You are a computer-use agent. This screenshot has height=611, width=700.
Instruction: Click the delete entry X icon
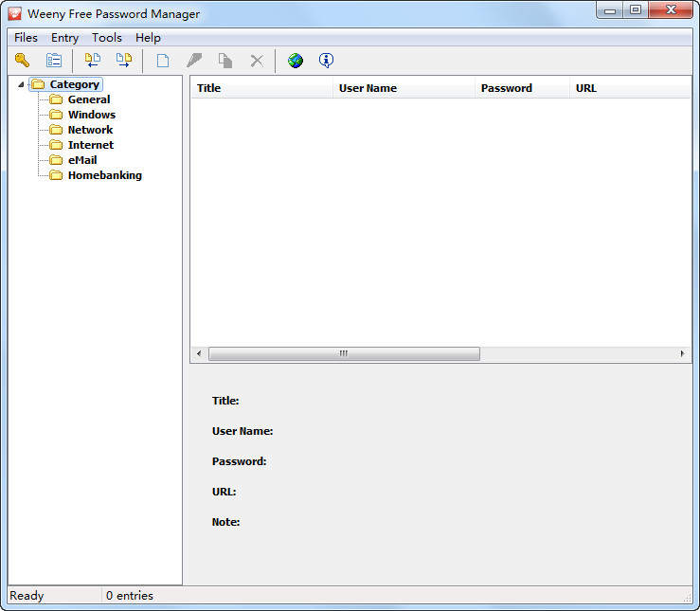tap(257, 61)
